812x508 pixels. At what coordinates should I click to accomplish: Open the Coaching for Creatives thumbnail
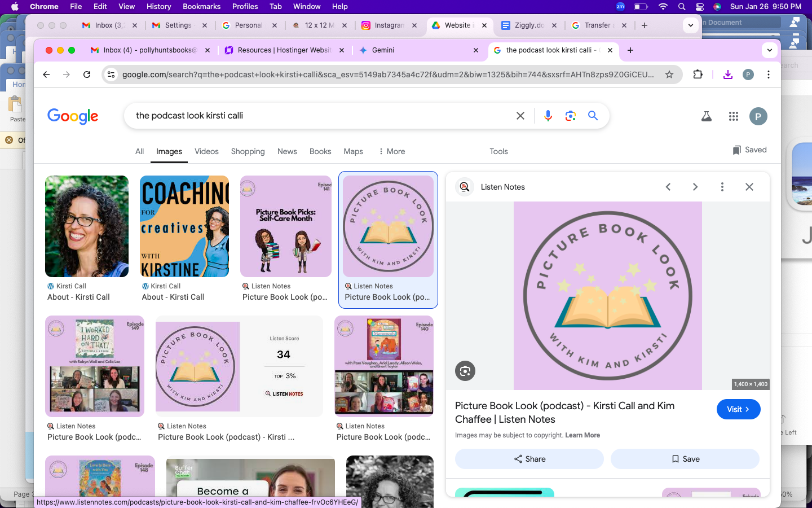[184, 226]
